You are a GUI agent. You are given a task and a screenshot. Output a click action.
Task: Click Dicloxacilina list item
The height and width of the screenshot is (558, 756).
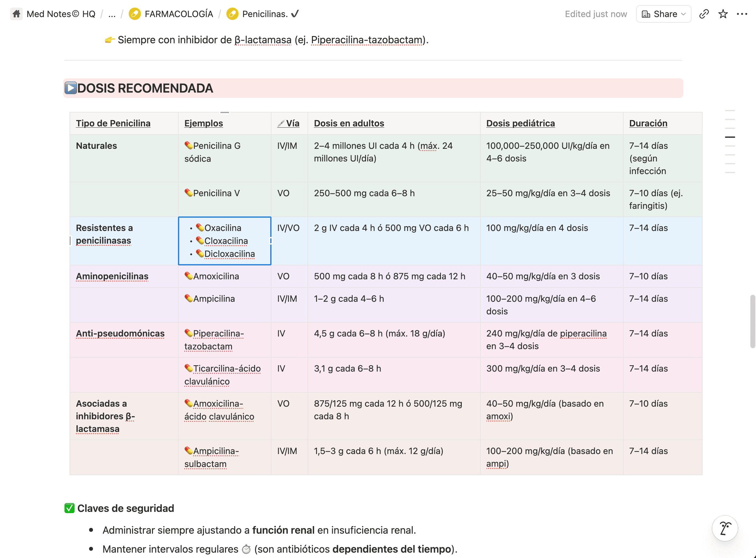(230, 254)
